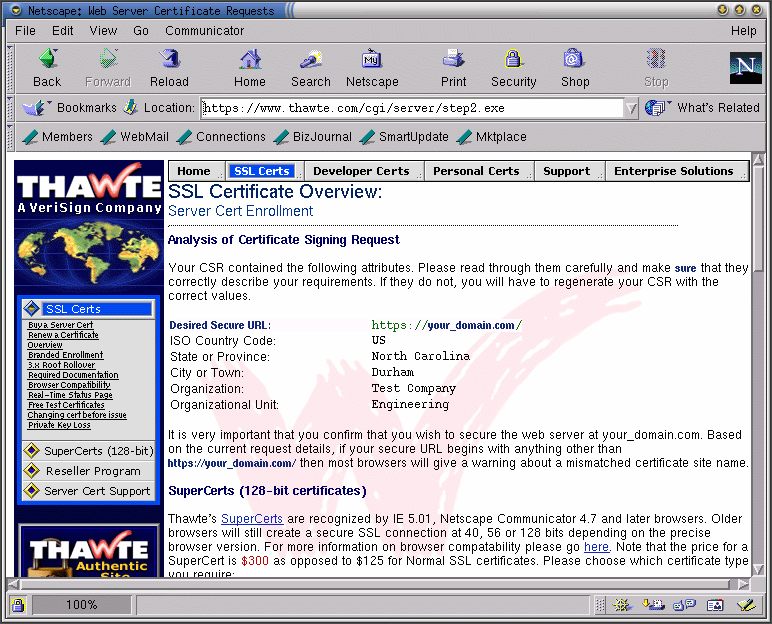Click the Back navigation icon
Viewport: 772px width, 624px height.
click(x=47, y=67)
